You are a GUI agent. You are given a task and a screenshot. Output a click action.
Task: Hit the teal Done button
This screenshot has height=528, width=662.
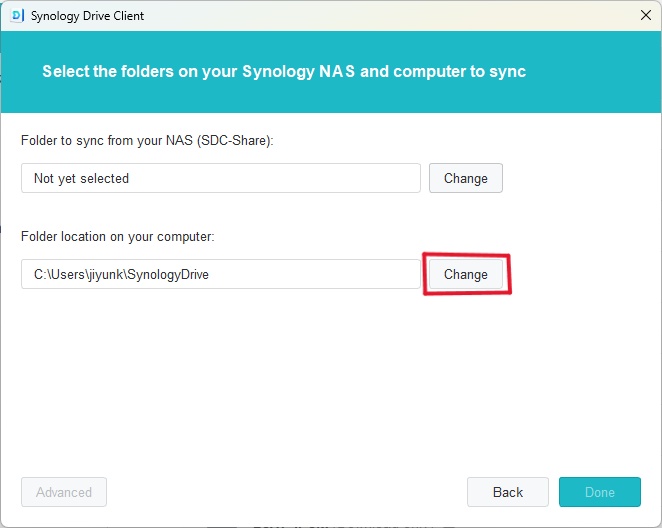(x=599, y=492)
